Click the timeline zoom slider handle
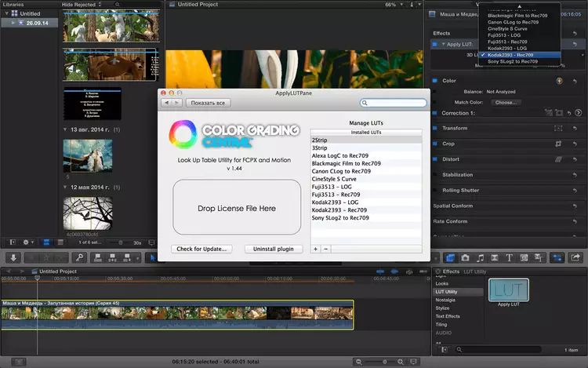The image size is (588, 368). click(385, 362)
